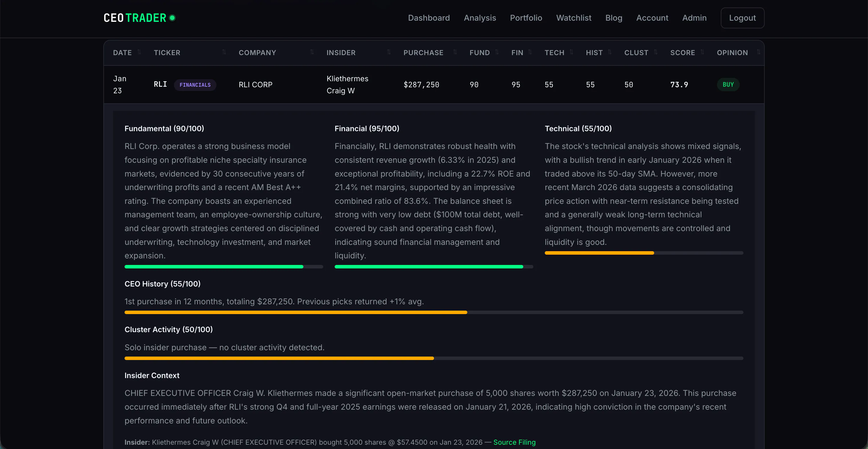Open the Dashboard page
This screenshot has width=868, height=449.
429,18
